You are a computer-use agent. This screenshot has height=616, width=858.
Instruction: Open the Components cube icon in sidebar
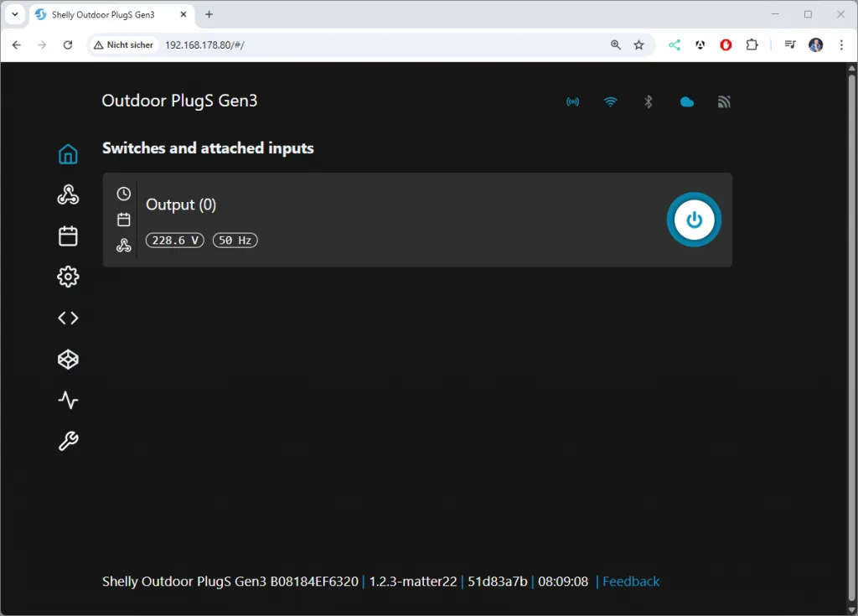(68, 359)
